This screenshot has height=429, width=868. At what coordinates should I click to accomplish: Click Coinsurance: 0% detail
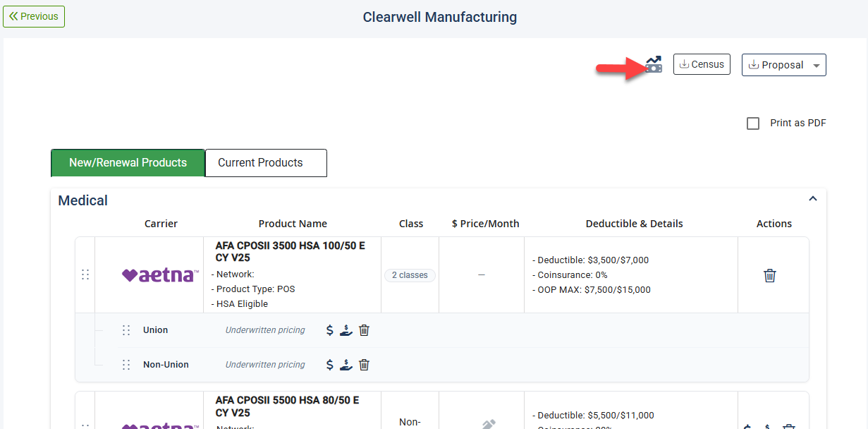pyautogui.click(x=570, y=275)
